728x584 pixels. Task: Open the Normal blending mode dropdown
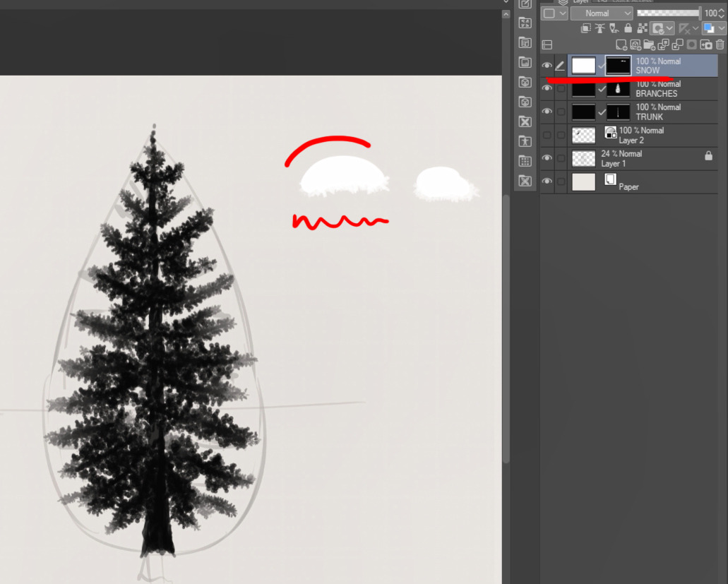click(602, 13)
